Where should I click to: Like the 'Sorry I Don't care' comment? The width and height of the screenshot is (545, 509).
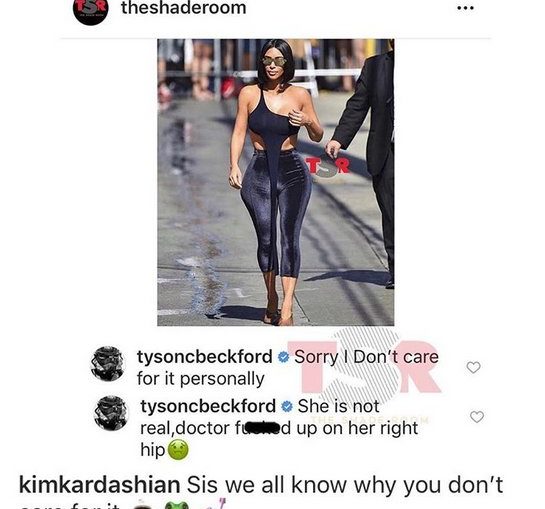tap(473, 367)
